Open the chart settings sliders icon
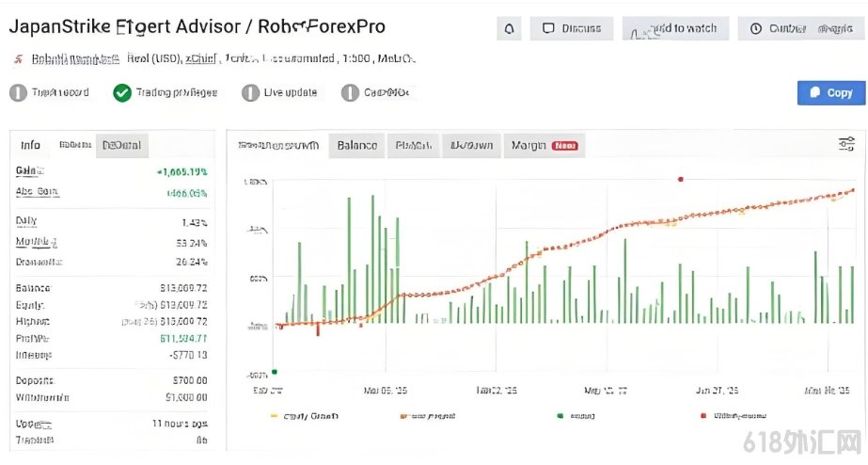This screenshot has width=868, height=465. tap(846, 144)
